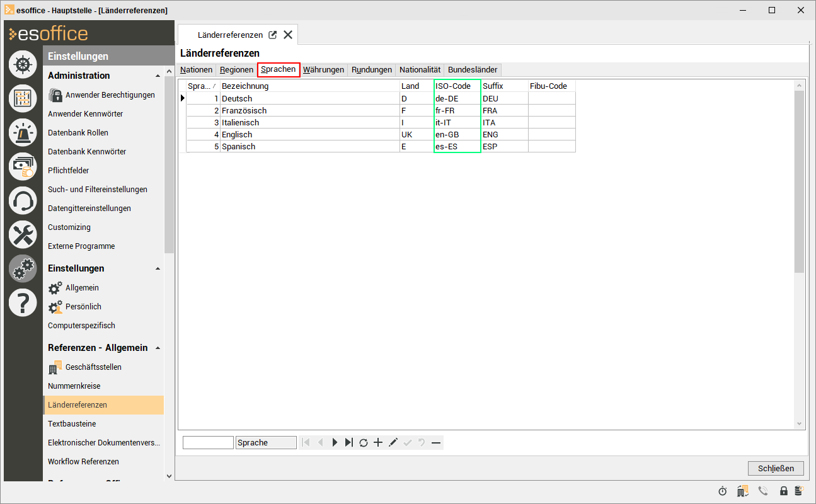The width and height of the screenshot is (816, 504).
Task: Sort by the Spra... column header
Action: (202, 86)
